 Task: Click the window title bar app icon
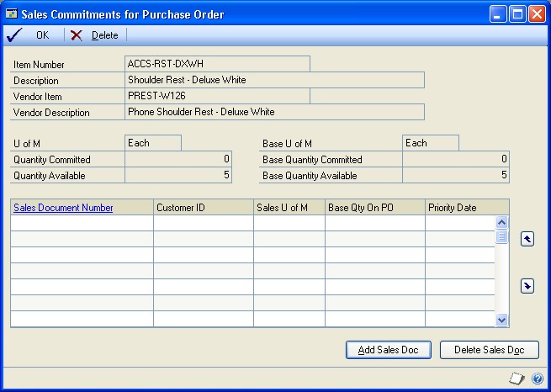(x=12, y=14)
